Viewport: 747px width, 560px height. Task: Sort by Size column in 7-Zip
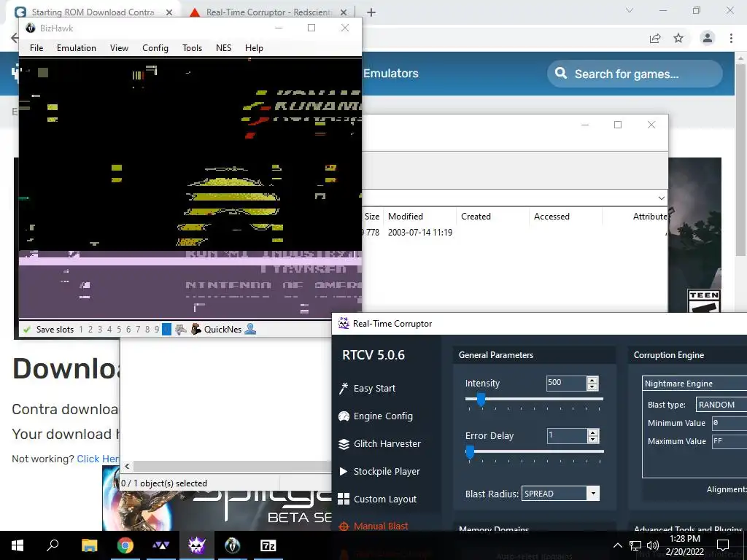371,216
